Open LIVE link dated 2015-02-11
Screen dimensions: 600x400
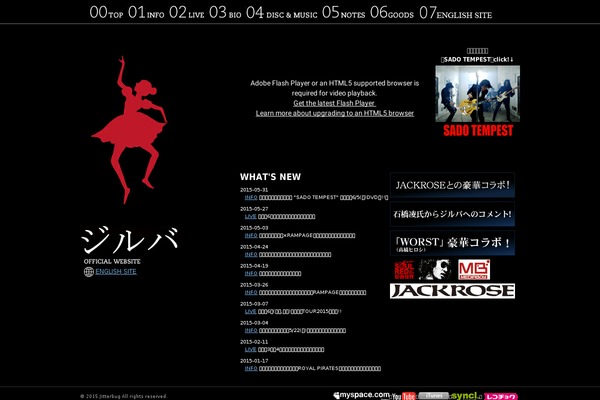tap(251, 349)
